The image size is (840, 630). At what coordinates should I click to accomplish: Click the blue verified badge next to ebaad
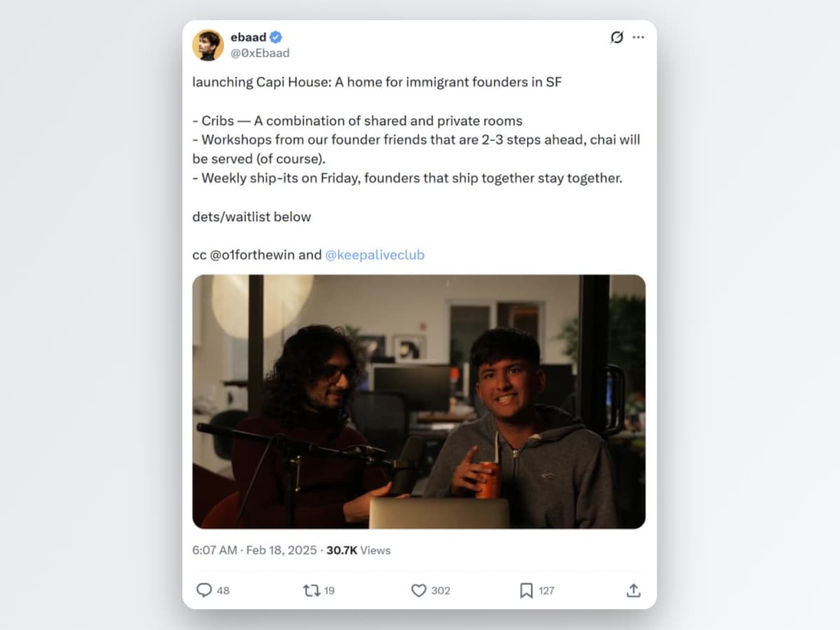pyautogui.click(x=276, y=37)
